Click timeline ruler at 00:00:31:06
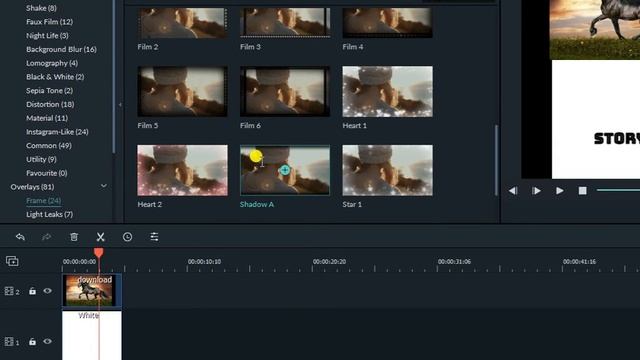Screen dimensions: 640x360 454,262
